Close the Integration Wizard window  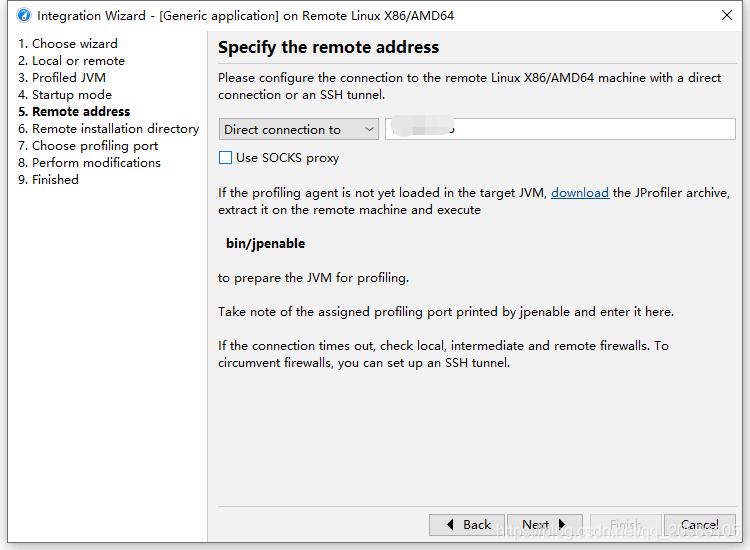point(727,15)
